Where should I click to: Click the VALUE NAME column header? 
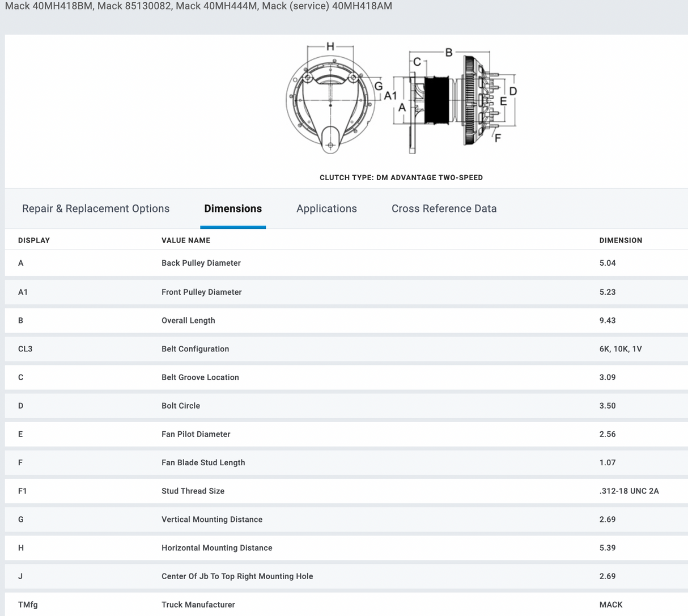click(x=186, y=240)
